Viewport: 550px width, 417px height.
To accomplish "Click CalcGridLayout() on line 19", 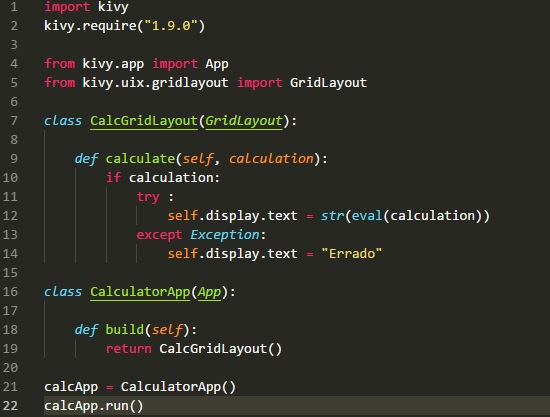I will pyautogui.click(x=221, y=349).
